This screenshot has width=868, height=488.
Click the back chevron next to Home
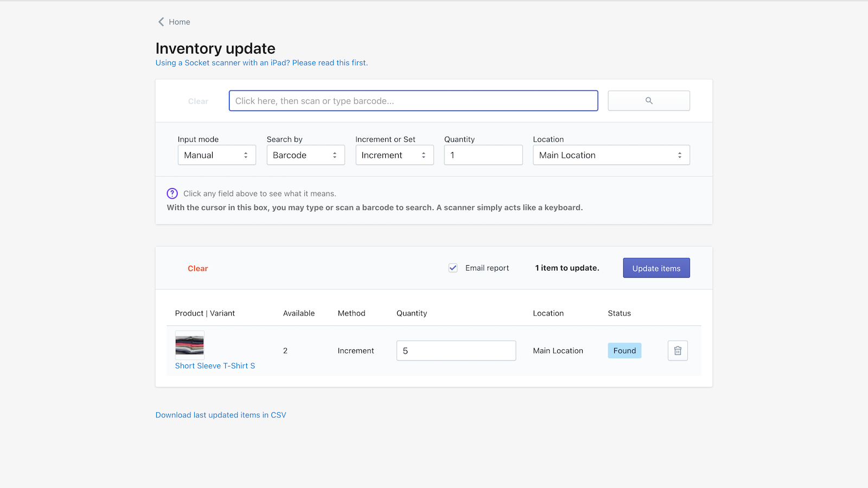(x=161, y=22)
